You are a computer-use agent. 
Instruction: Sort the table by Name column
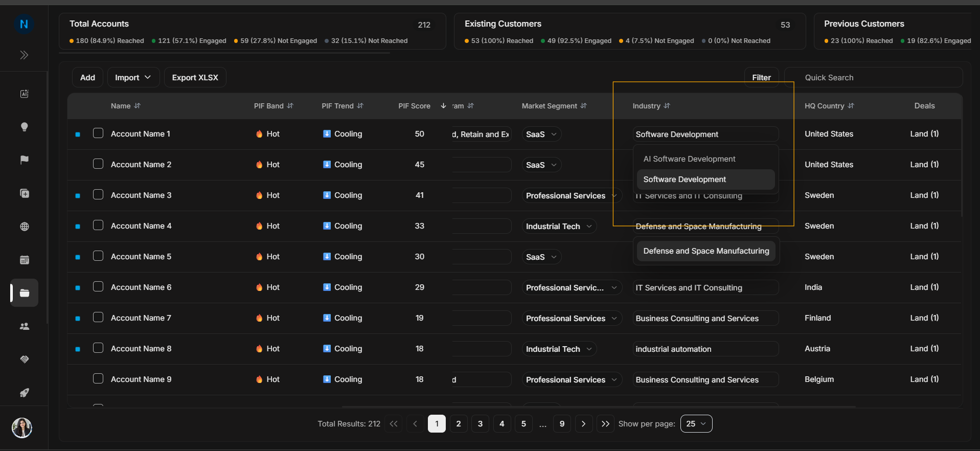coord(137,106)
